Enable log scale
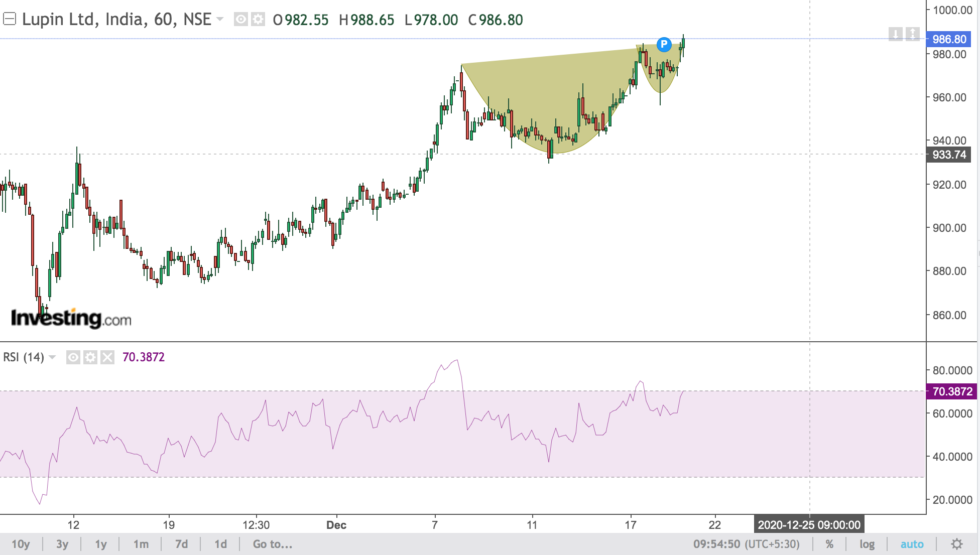Screen dimensions: 980x555 (x=867, y=544)
